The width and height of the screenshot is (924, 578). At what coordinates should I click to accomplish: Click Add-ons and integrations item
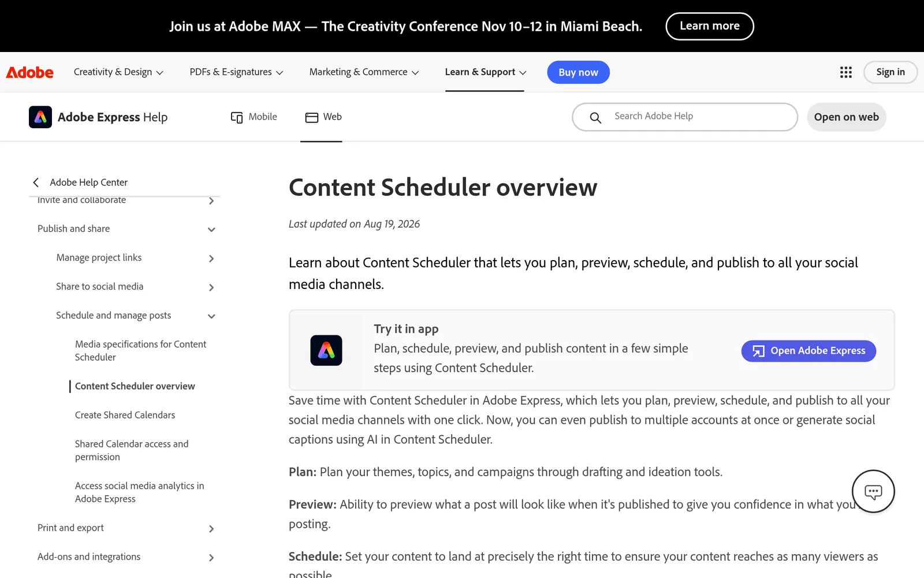point(89,557)
